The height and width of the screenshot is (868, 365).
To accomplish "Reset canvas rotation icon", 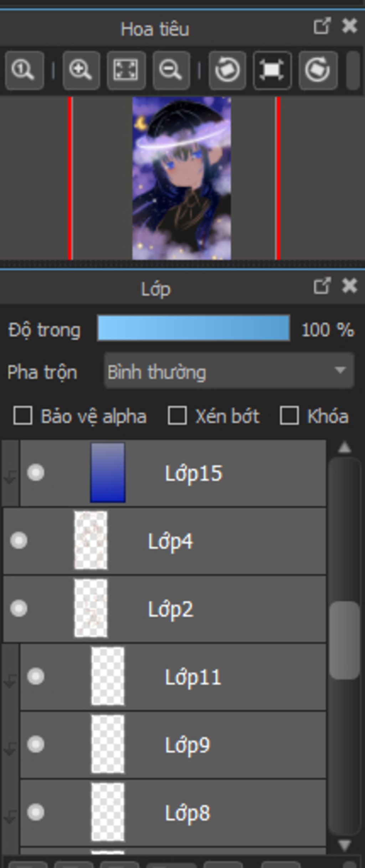I will 272,70.
